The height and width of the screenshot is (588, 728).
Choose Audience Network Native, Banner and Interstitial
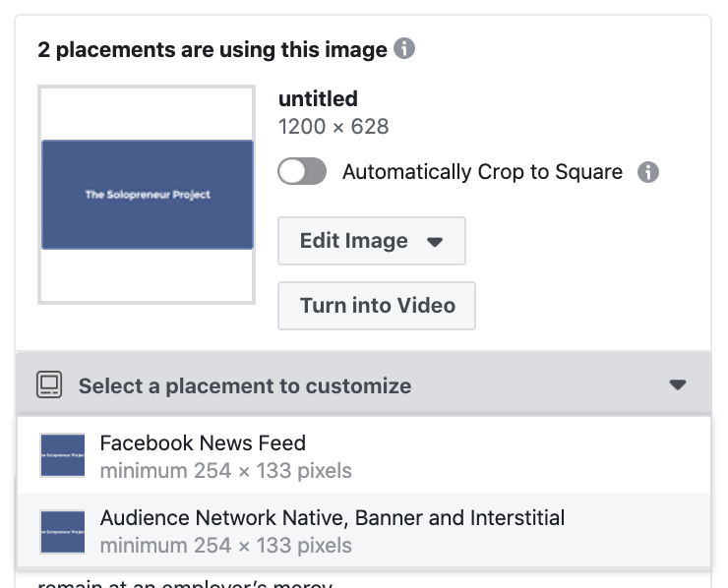364,530
